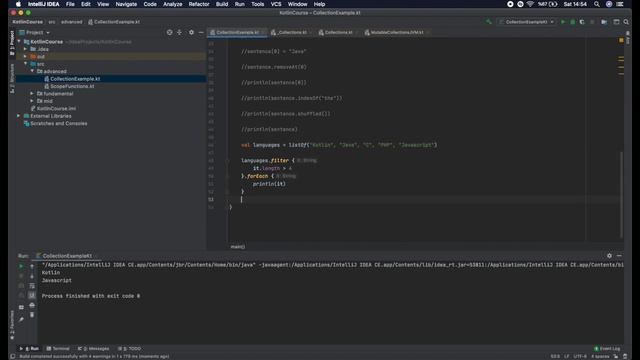
Task: Click the editor vertical scrollbar
Action: pos(622,194)
